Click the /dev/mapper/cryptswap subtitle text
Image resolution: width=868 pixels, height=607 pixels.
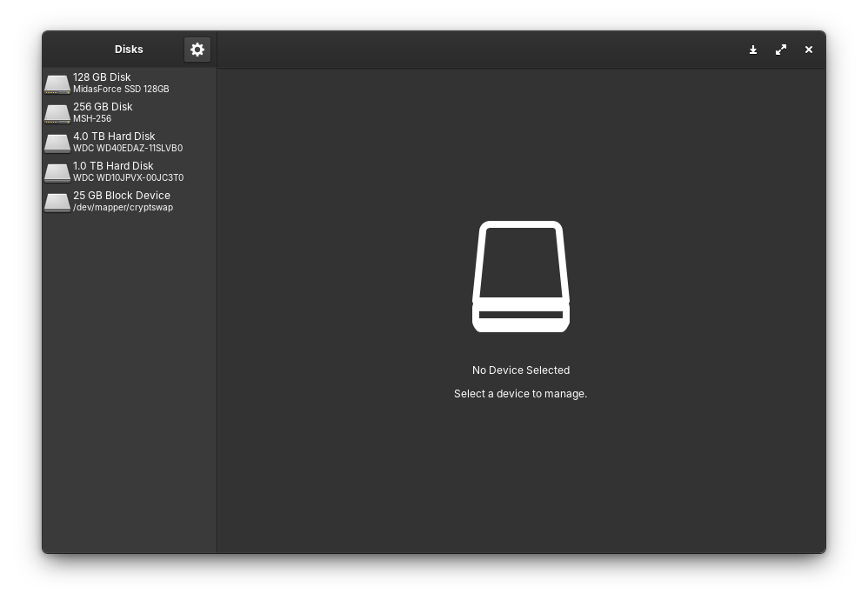pos(123,207)
